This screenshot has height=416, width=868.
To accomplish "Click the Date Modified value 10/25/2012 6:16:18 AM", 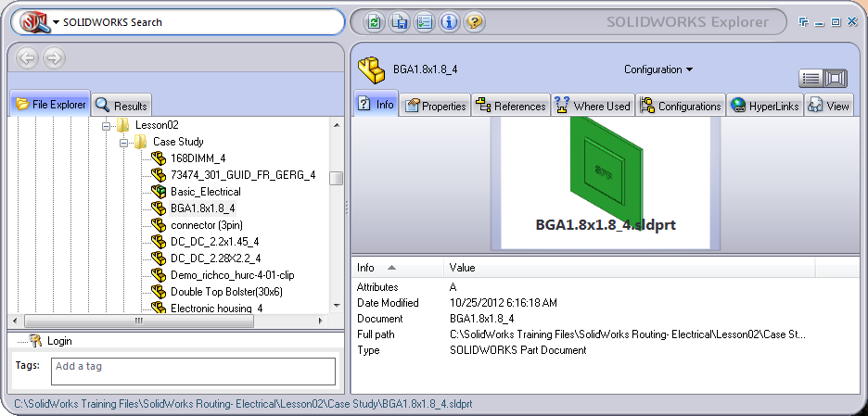I will (504, 303).
